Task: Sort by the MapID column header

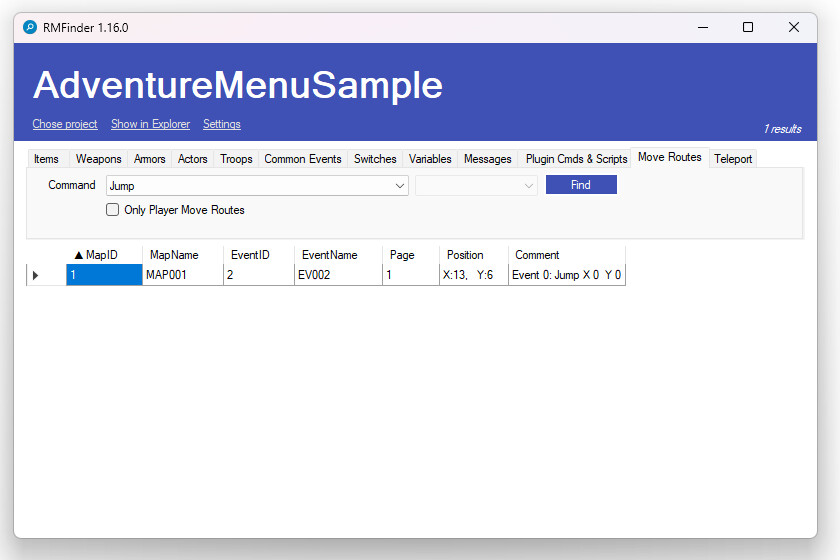Action: pyautogui.click(x=102, y=255)
